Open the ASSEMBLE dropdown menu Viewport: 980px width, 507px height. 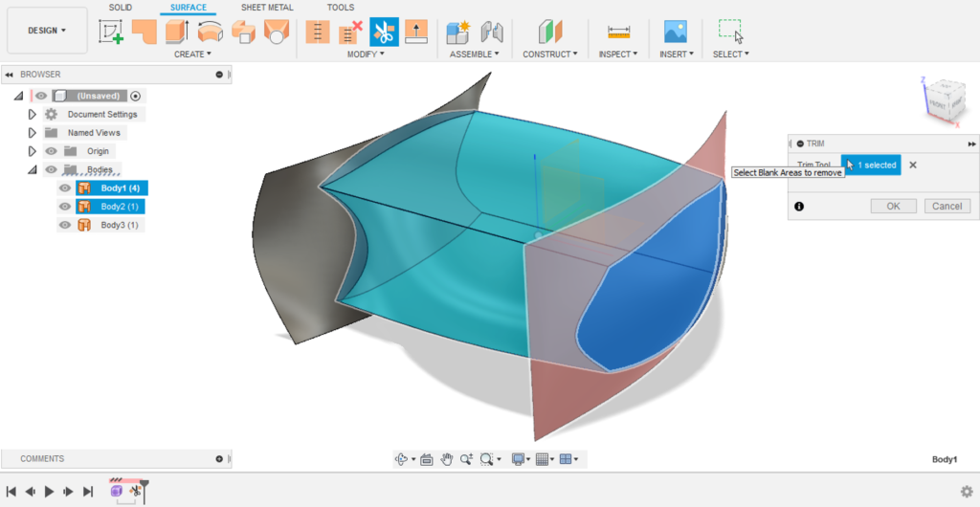(475, 55)
